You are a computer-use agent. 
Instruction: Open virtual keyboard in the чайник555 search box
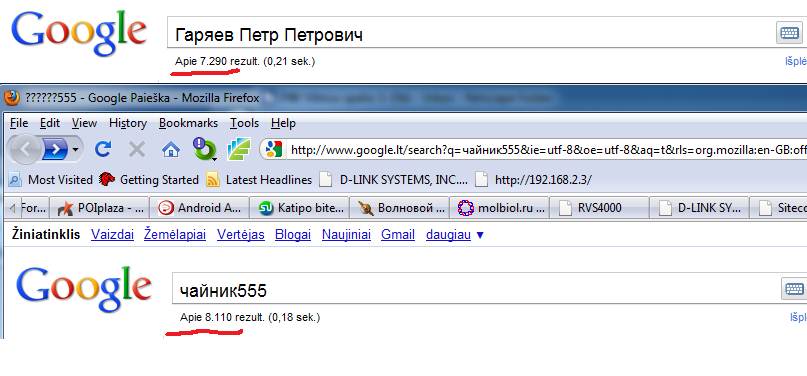point(794,289)
